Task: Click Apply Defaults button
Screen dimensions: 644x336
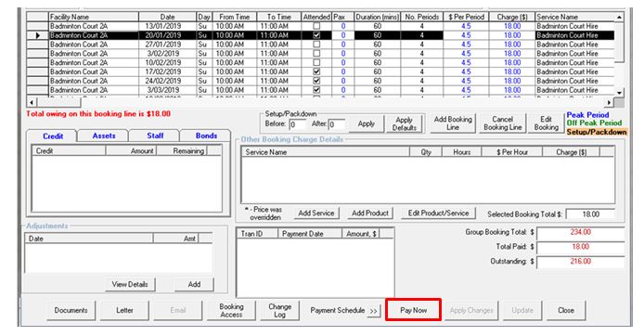Action: coord(405,123)
